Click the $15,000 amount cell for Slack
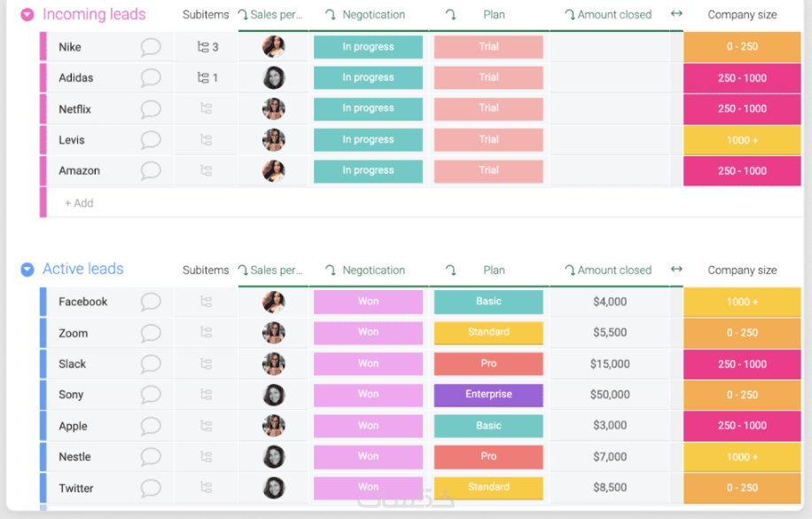 tap(610, 364)
